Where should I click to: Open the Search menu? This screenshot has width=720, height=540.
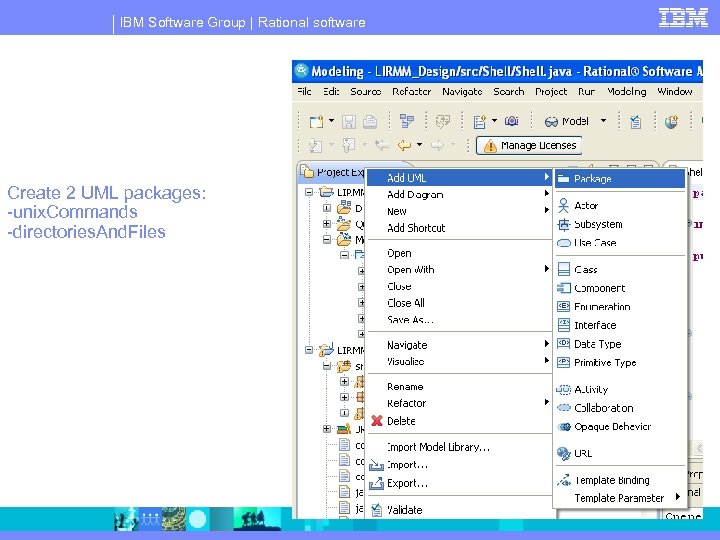(509, 91)
